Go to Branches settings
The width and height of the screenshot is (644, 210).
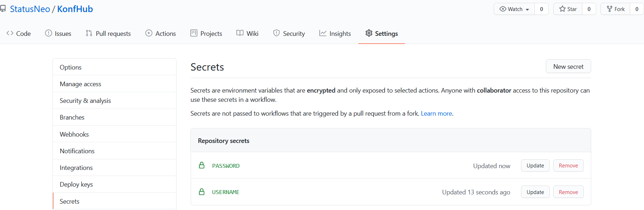[x=114, y=117]
